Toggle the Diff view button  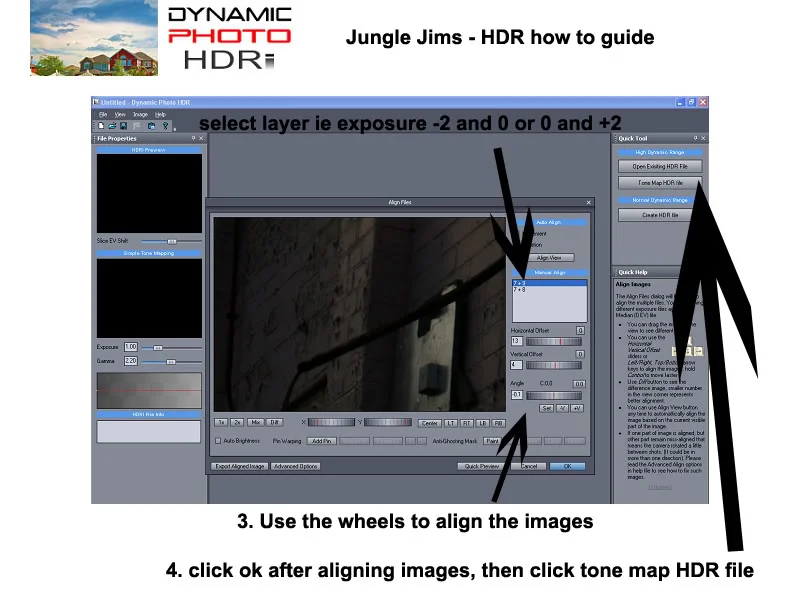(274, 422)
